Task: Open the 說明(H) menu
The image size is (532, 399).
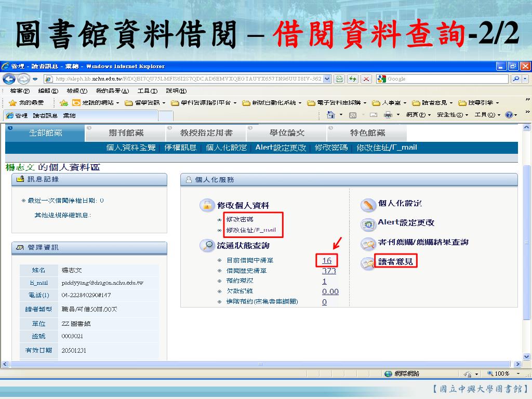Action: tap(176, 91)
